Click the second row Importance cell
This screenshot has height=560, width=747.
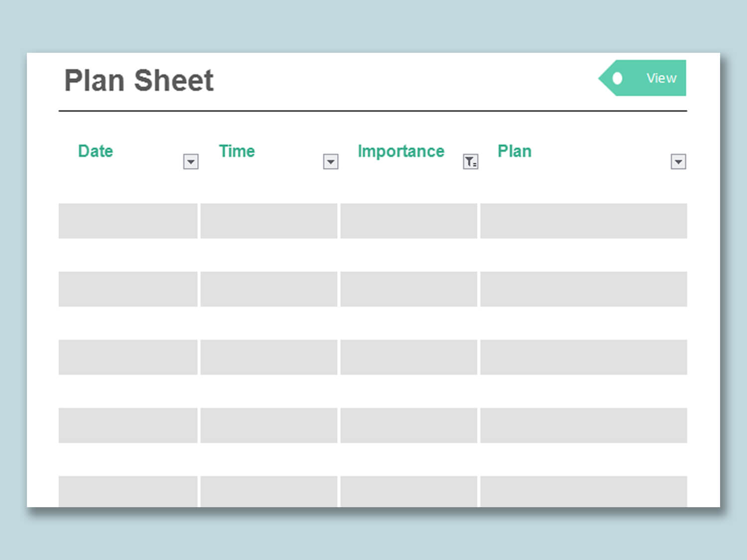(x=409, y=289)
